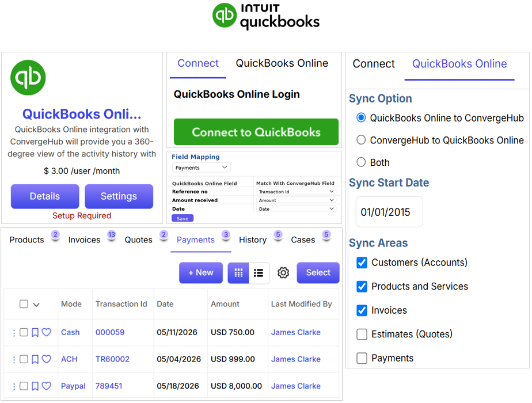532x403 pixels.
Task: Click the + New payment button
Action: pyautogui.click(x=201, y=273)
